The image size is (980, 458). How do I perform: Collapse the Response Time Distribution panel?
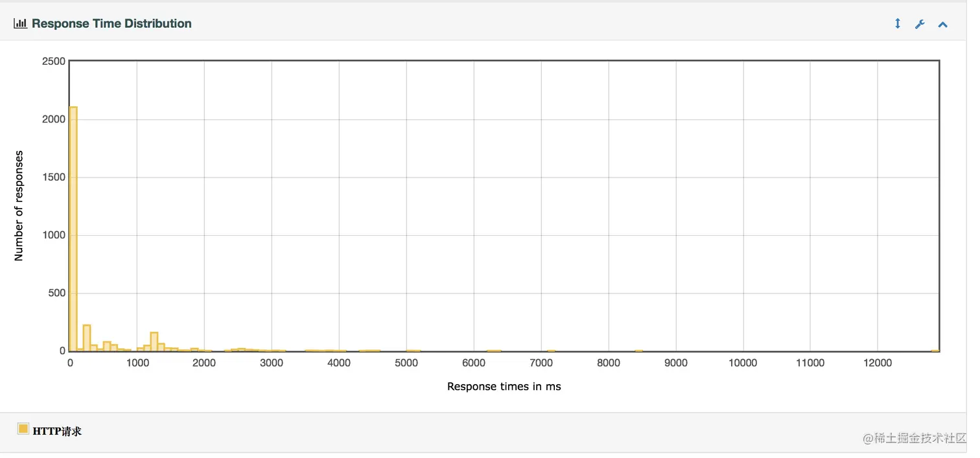click(943, 25)
